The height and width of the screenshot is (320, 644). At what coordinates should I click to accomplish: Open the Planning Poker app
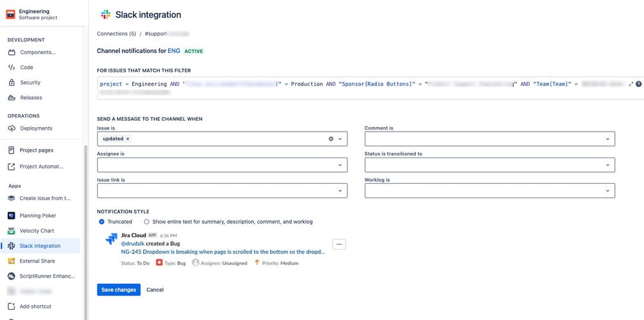point(38,215)
